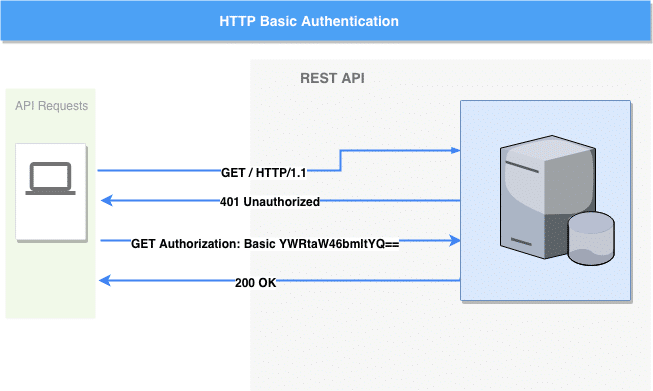The image size is (653, 391).
Task: Click the 200 OK label
Action: pos(255,283)
